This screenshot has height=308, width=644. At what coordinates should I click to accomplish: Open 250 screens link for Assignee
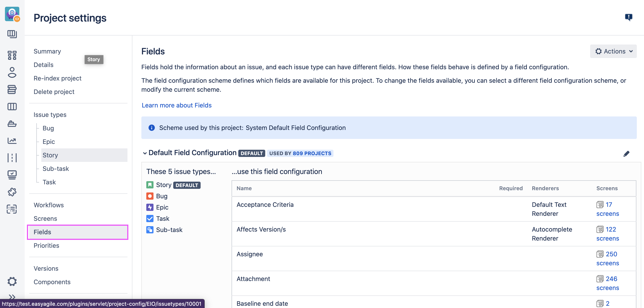[611, 254]
